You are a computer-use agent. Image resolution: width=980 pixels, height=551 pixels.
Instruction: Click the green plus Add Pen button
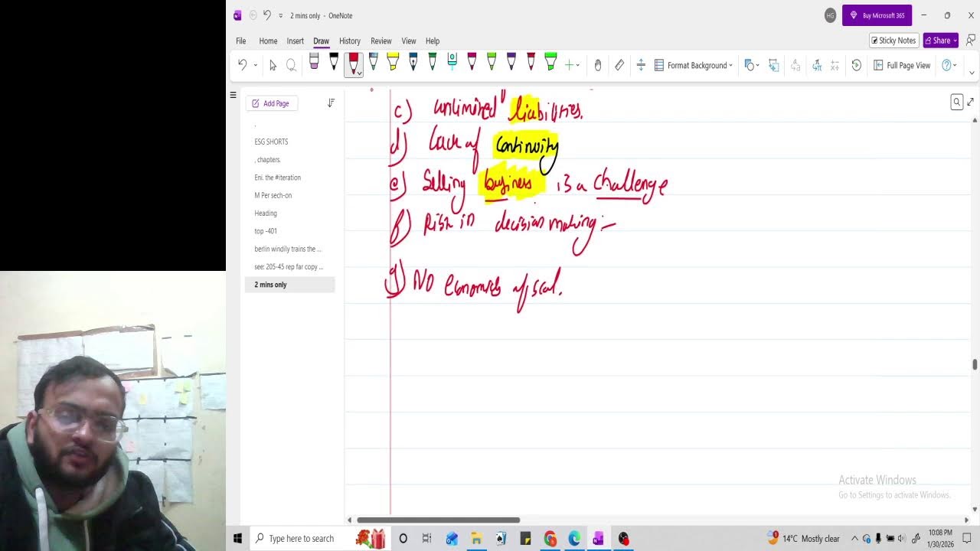[569, 65]
